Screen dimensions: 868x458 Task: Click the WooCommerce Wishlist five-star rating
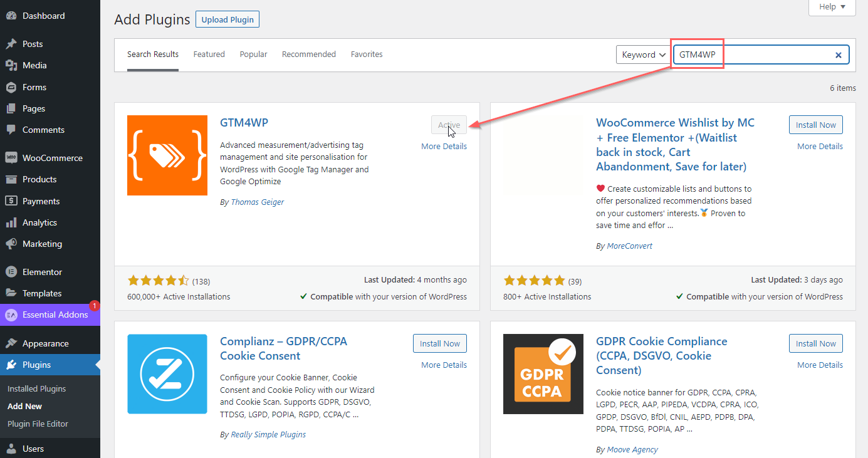(x=534, y=281)
